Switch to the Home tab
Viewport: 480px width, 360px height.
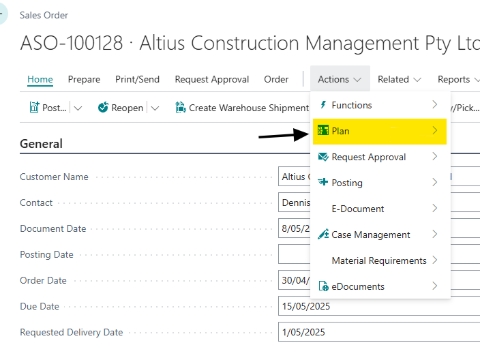40,79
